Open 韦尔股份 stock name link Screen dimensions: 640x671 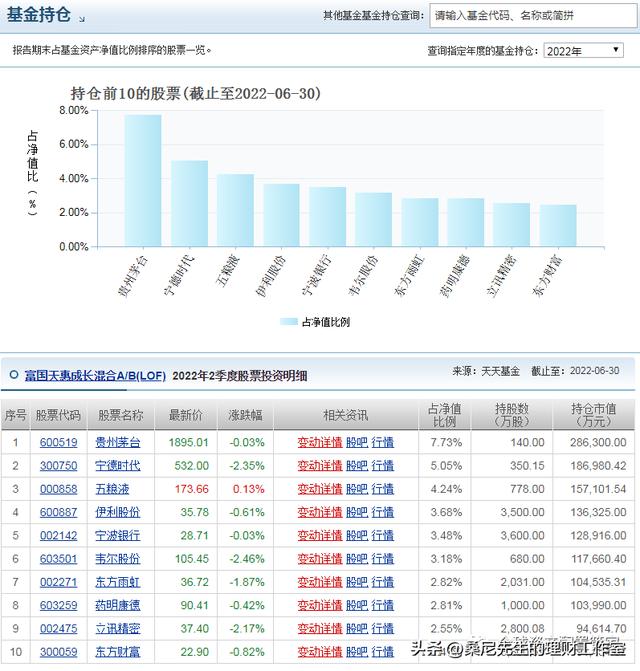(118, 559)
